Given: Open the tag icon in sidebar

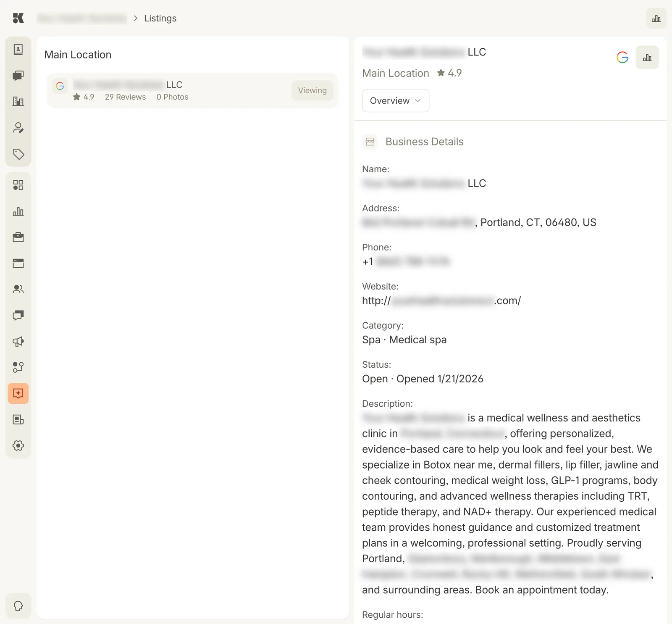Looking at the screenshot, I should tap(18, 154).
